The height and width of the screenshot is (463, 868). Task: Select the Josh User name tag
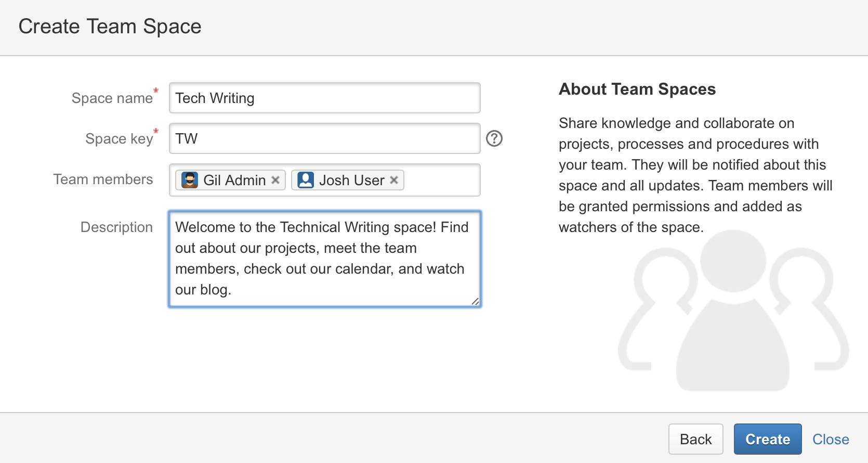point(351,180)
